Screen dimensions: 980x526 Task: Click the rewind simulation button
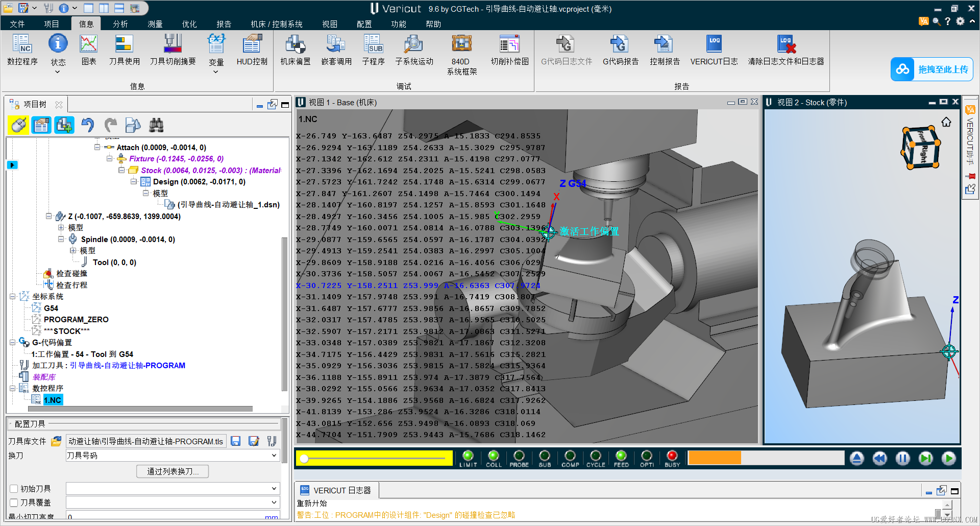pyautogui.click(x=880, y=459)
